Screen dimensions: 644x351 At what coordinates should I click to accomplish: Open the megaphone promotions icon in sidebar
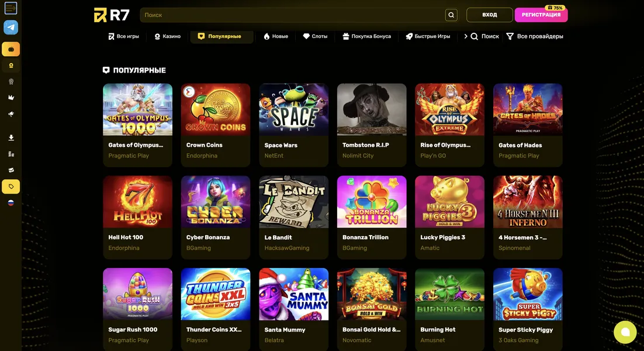(11, 114)
